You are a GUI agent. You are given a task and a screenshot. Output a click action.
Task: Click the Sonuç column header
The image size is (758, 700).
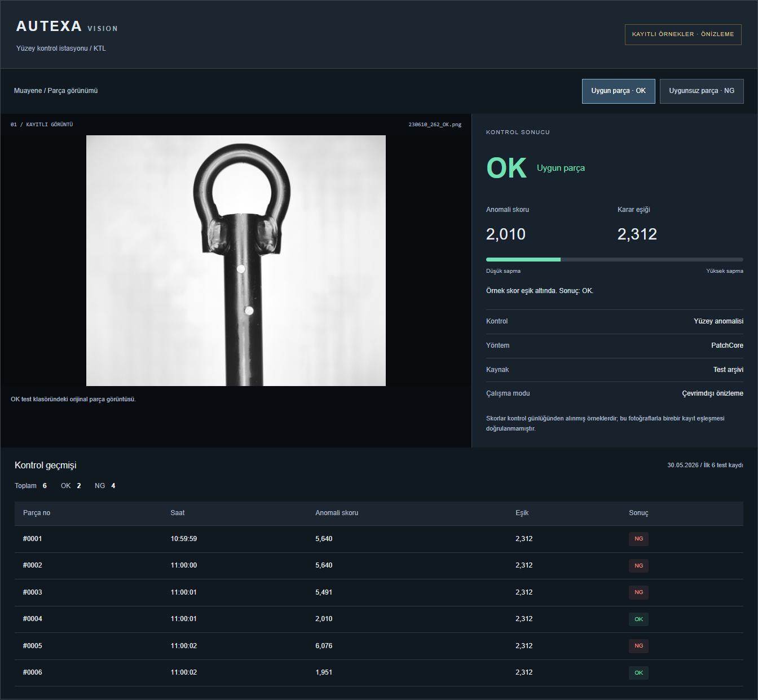point(638,513)
